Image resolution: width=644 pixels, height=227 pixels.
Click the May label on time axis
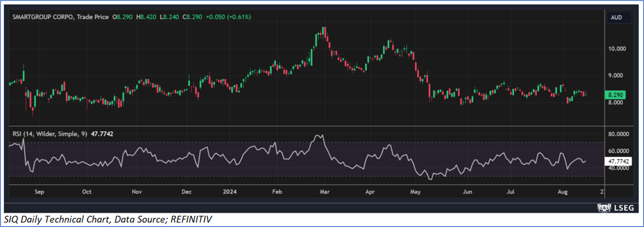click(x=415, y=192)
